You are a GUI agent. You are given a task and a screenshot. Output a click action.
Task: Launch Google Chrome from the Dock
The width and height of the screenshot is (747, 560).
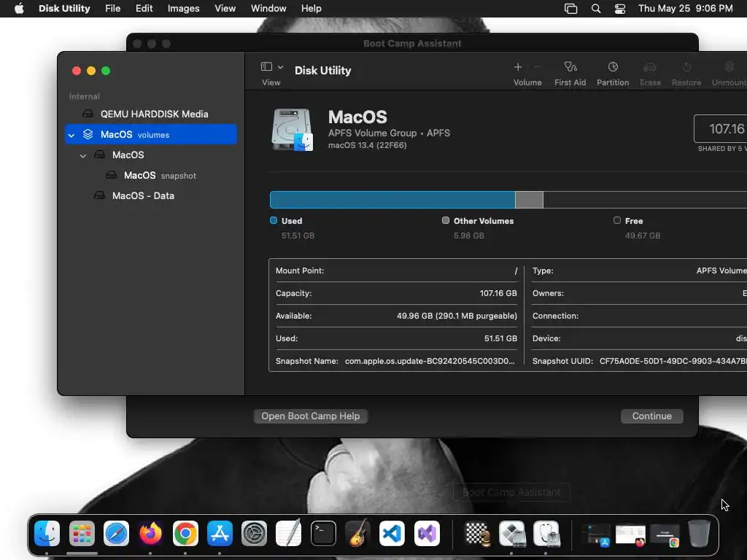185,533
